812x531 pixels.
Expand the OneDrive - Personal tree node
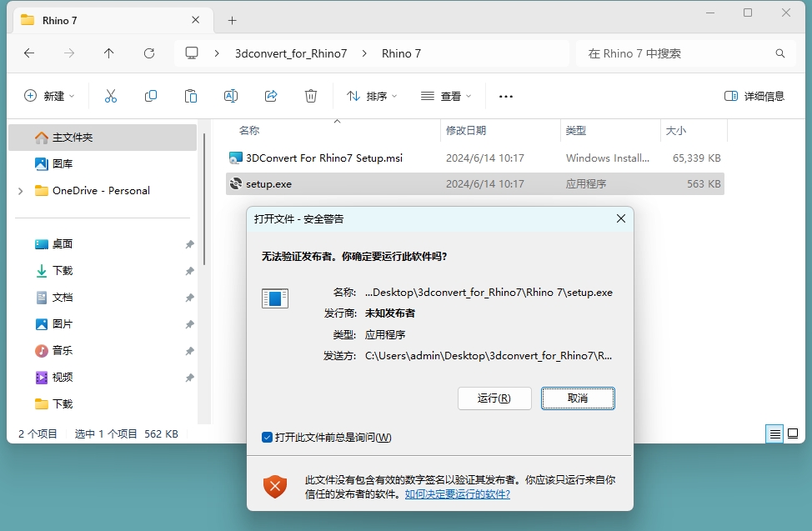tap(20, 191)
